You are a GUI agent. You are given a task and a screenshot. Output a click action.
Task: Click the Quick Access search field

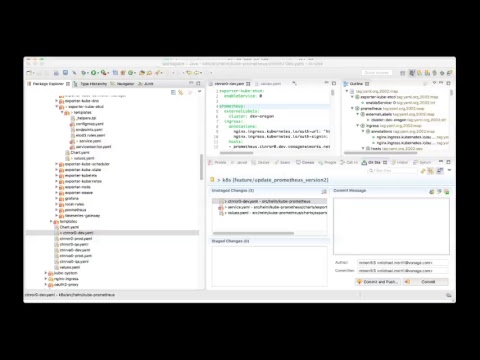pyautogui.click(x=377, y=73)
